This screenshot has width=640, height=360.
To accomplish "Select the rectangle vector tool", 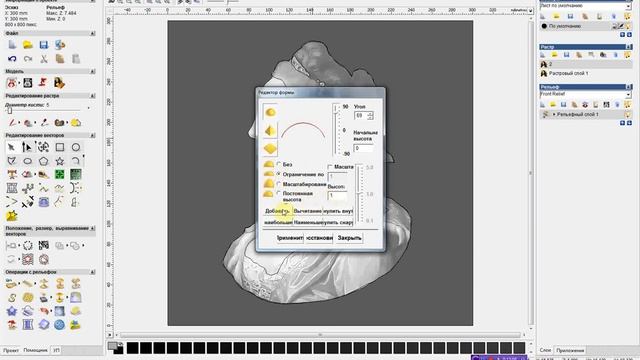I will click(60, 147).
